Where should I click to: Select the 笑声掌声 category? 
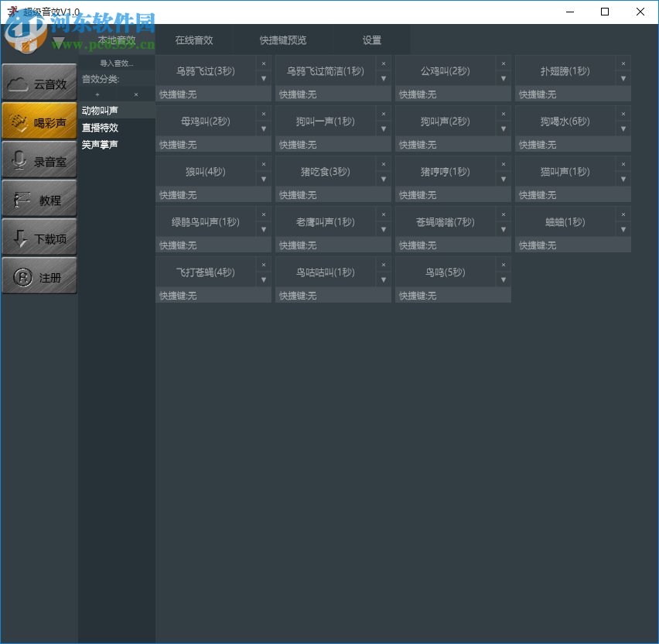point(117,144)
